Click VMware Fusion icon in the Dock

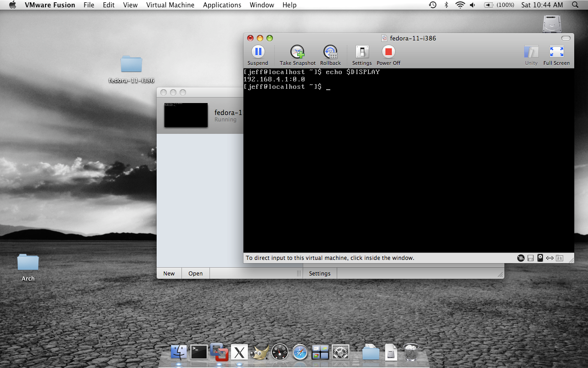pos(219,352)
